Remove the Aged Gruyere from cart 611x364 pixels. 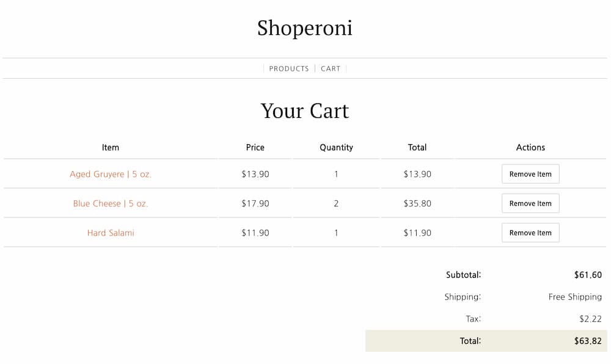(530, 174)
